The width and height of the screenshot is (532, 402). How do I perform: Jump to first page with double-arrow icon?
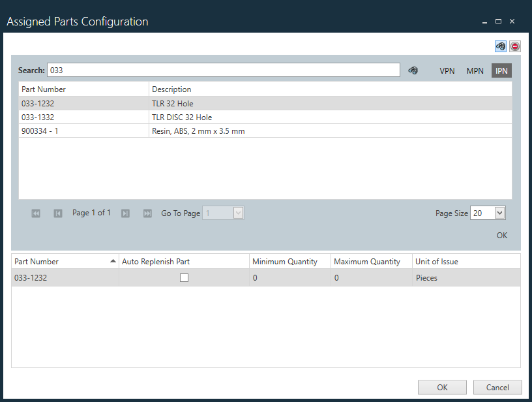(36, 213)
